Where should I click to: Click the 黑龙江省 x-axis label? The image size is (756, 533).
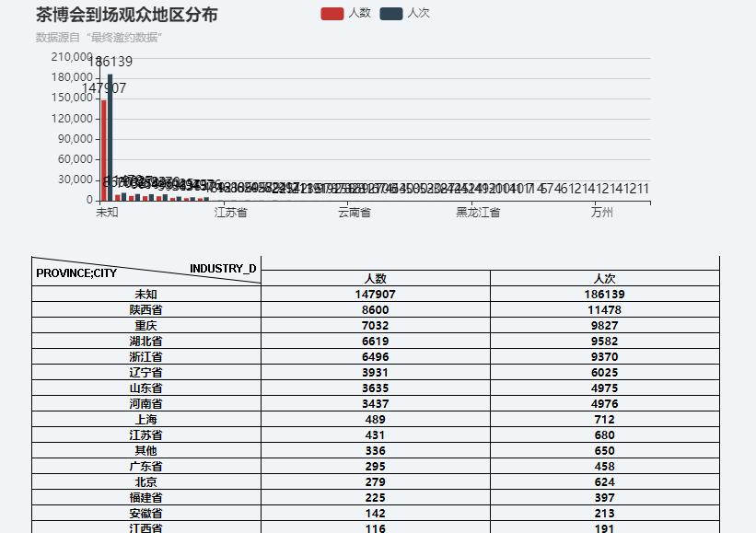[478, 212]
